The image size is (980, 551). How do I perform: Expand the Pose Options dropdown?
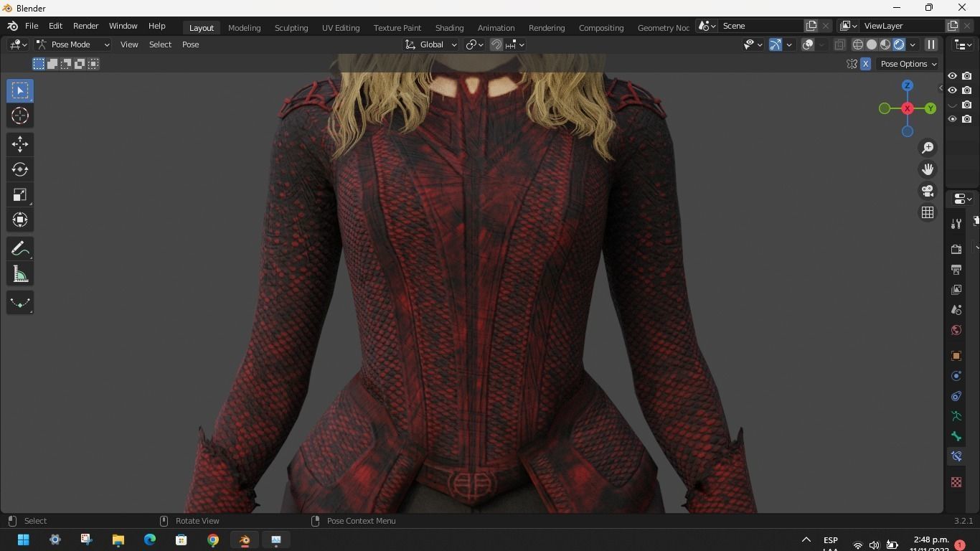908,64
